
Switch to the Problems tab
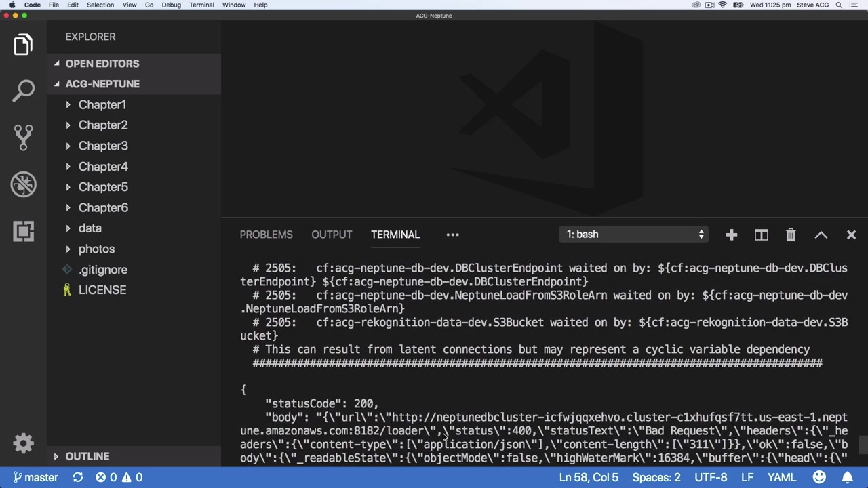pyautogui.click(x=266, y=235)
